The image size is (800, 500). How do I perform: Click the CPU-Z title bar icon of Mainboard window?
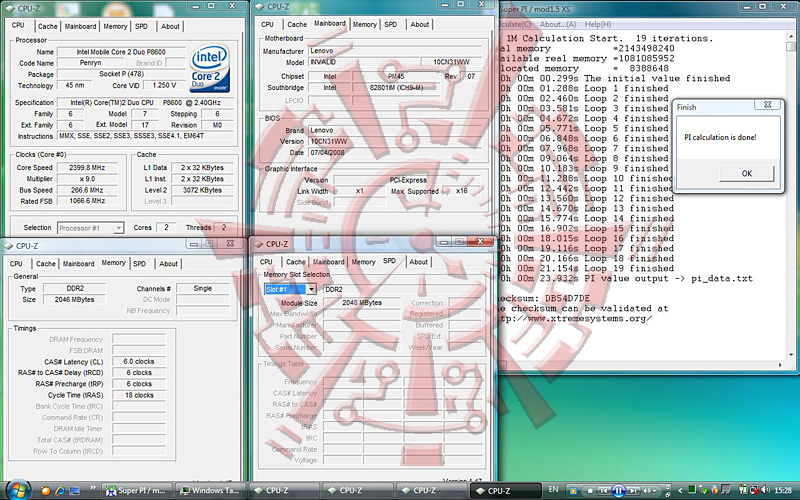coord(259,7)
